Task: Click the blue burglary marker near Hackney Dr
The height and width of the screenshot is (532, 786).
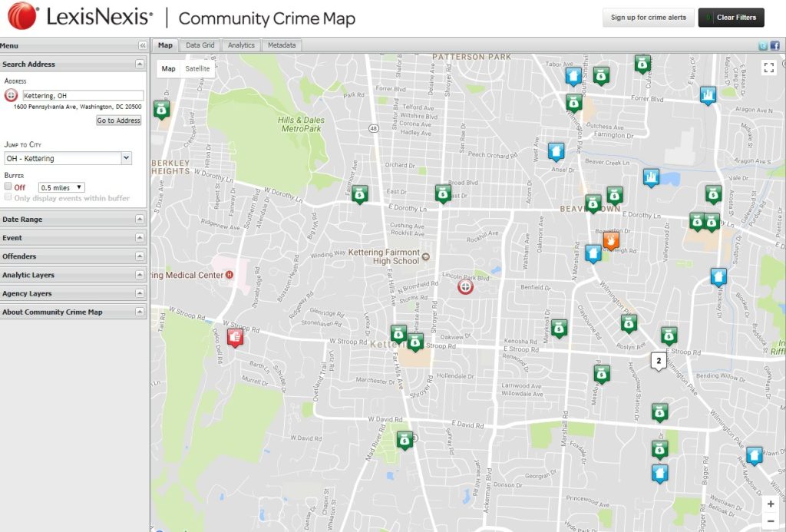Action: point(718,277)
